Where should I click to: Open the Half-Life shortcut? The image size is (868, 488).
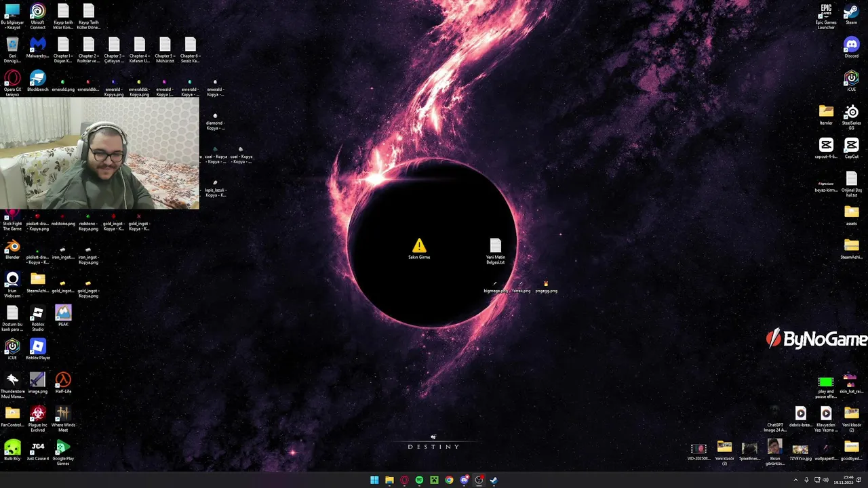point(63,382)
